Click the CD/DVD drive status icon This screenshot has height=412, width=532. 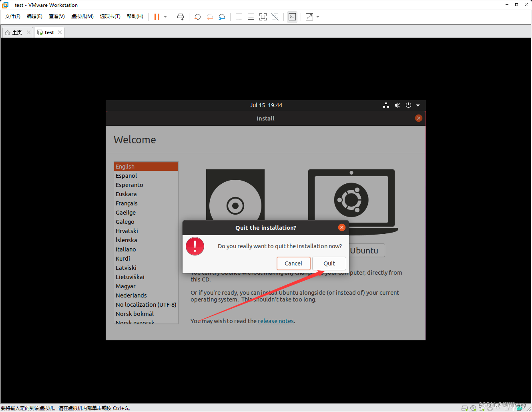pos(473,408)
